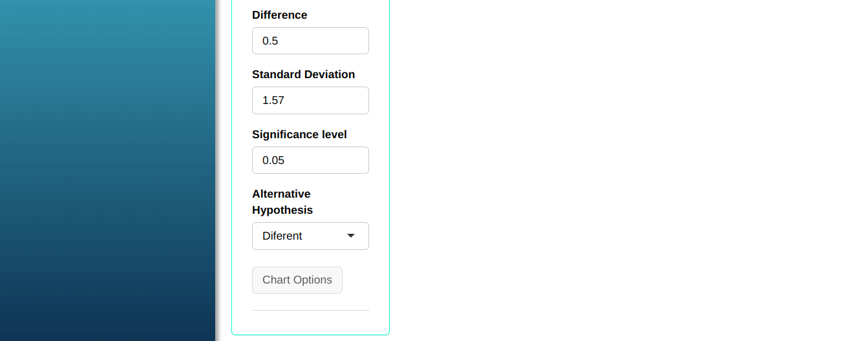Click the Difference input field
Screen dimensions: 868x341
coord(310,41)
